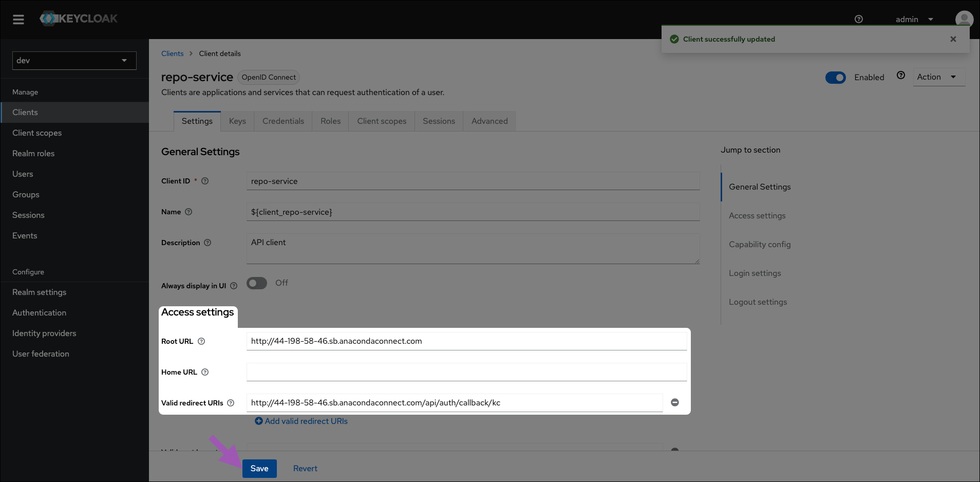Expand the Action dropdown menu
Image resolution: width=980 pixels, height=482 pixels.
[939, 77]
